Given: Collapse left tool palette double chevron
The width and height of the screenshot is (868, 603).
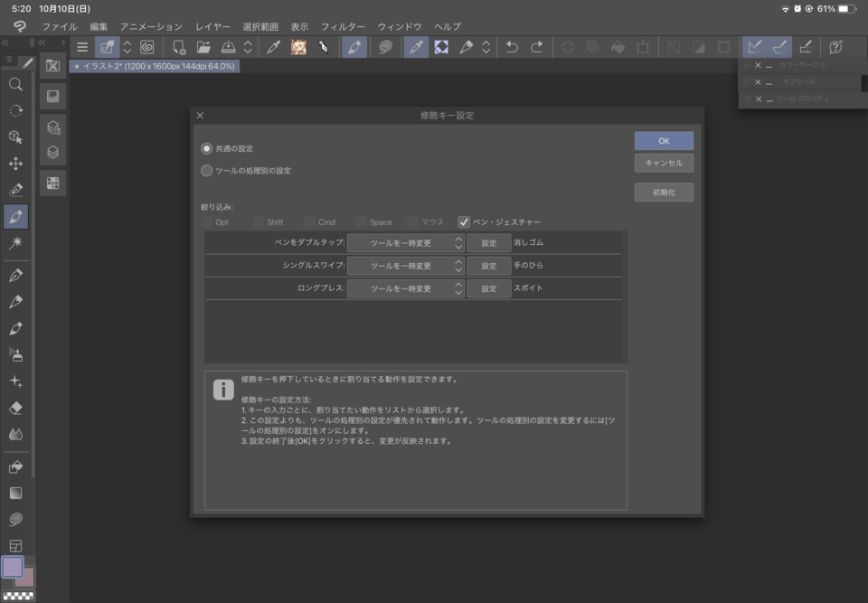Looking at the screenshot, I should [x=5, y=42].
